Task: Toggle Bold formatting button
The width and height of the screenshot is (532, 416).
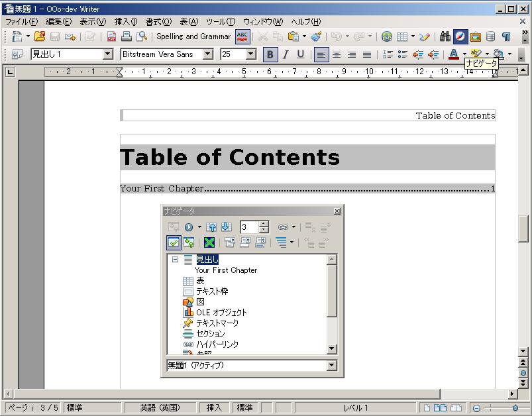Action: tap(270, 54)
